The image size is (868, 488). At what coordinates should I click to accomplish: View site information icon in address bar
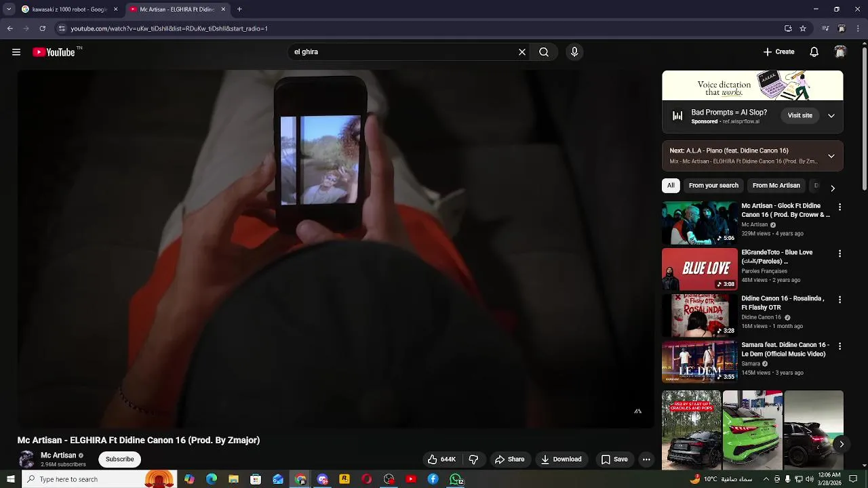(62, 28)
